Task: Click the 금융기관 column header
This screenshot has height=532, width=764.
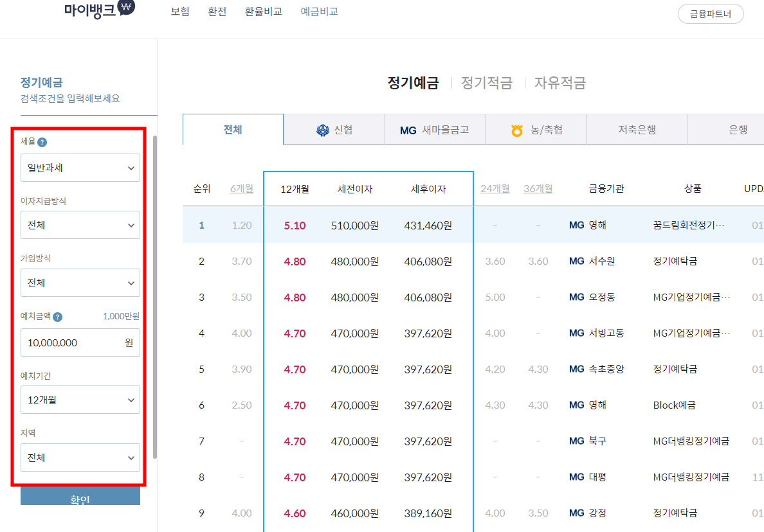Action: [x=606, y=188]
